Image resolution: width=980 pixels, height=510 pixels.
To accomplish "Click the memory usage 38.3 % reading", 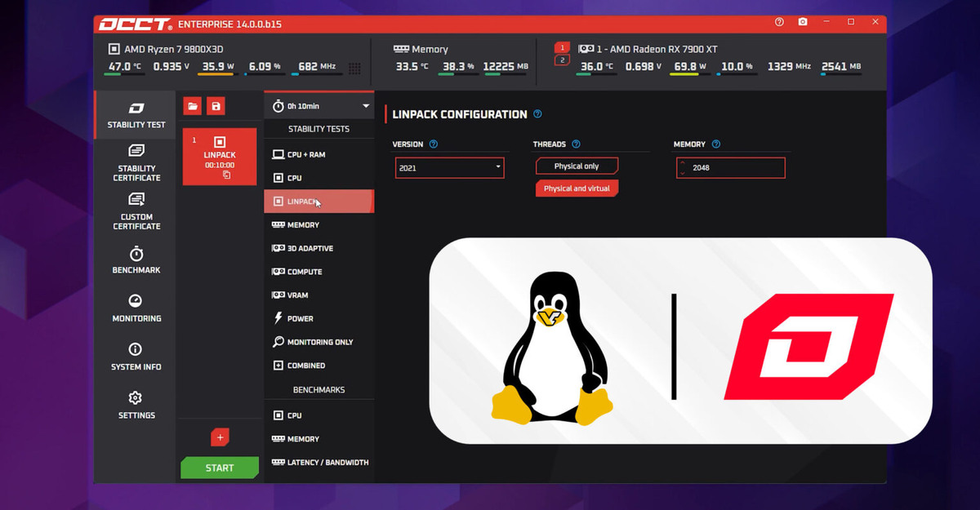I will pyautogui.click(x=458, y=67).
